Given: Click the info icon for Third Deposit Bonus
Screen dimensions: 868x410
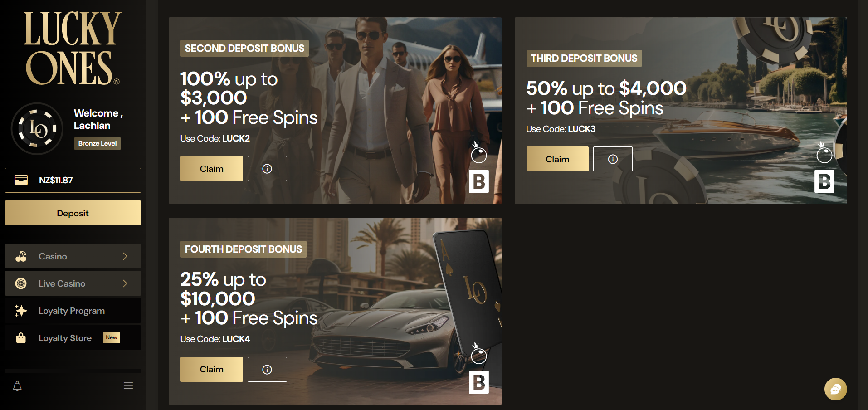Looking at the screenshot, I should 613,159.
